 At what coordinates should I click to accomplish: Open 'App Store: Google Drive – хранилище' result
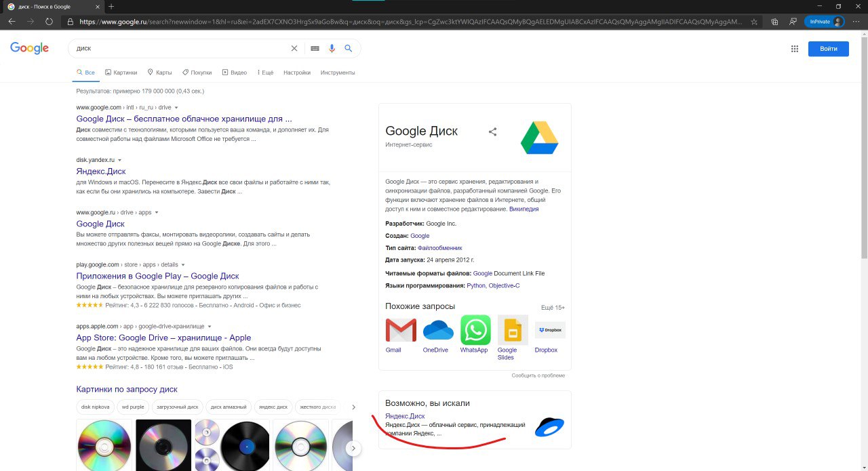[163, 337]
